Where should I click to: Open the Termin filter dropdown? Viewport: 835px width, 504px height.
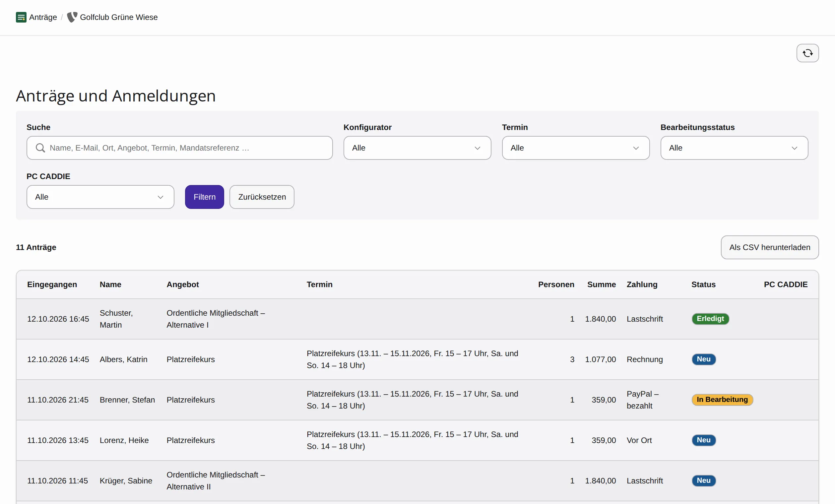(x=576, y=148)
